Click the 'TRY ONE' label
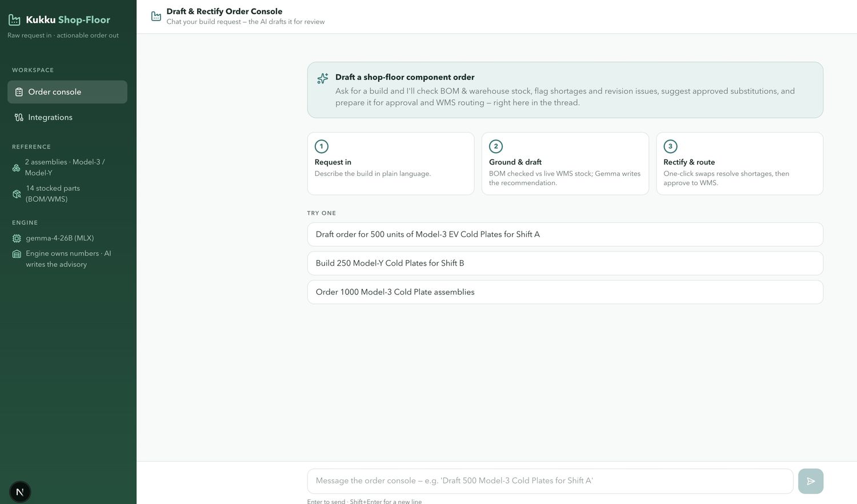This screenshot has width=857, height=504. (x=322, y=213)
